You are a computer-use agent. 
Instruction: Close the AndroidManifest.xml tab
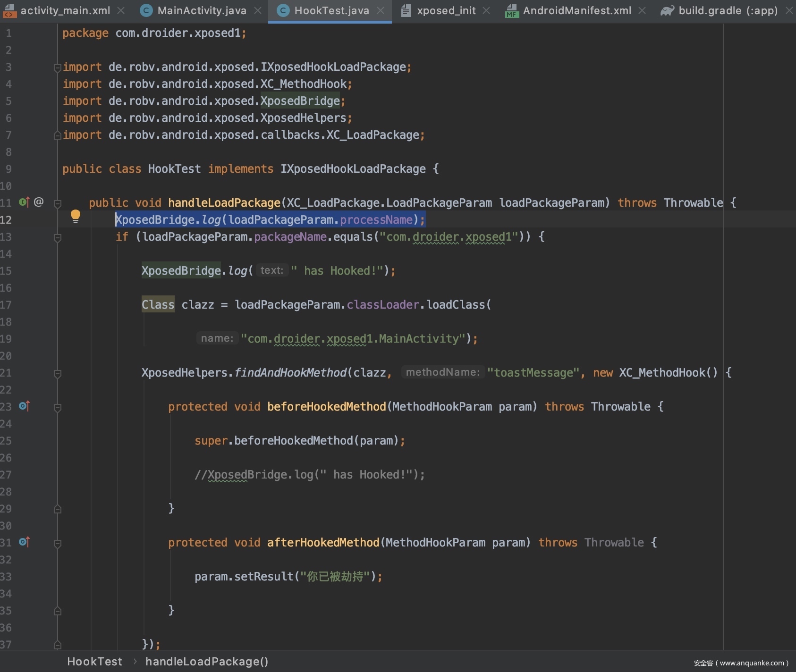click(642, 10)
